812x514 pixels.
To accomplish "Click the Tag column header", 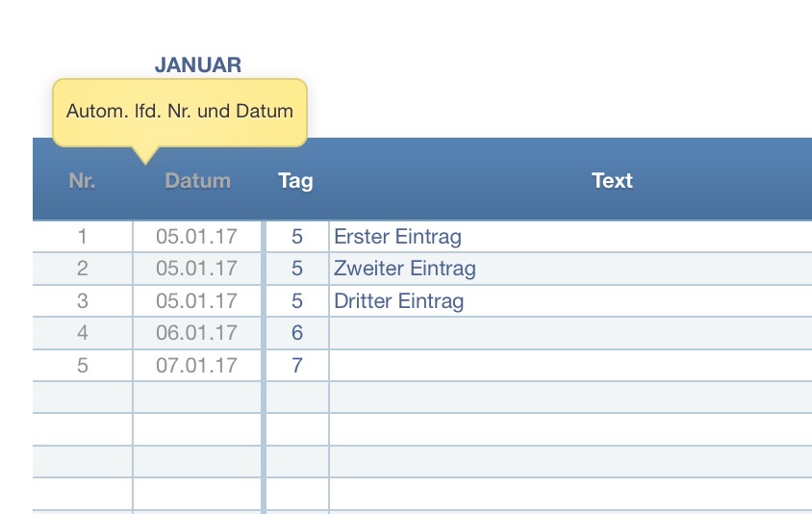I will click(x=295, y=180).
